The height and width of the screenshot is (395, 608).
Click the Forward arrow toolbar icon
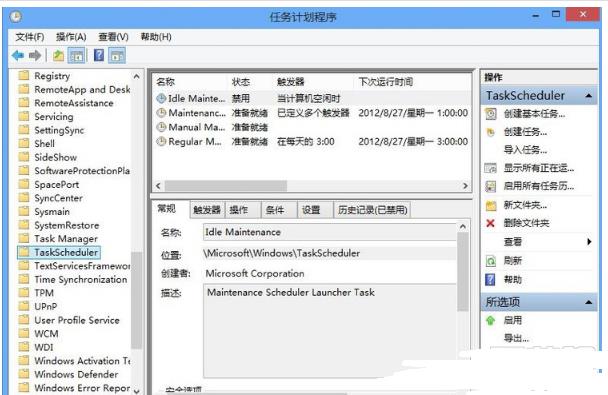[35, 55]
